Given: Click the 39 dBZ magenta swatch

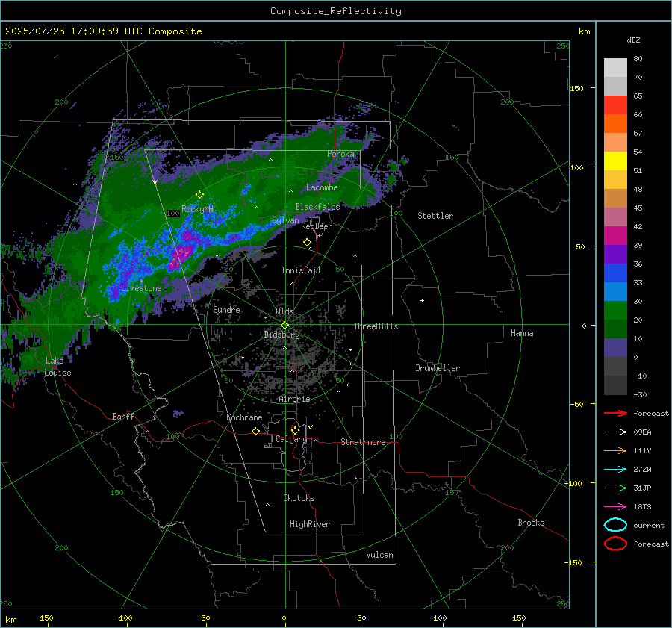Looking at the screenshot, I should 615,235.
